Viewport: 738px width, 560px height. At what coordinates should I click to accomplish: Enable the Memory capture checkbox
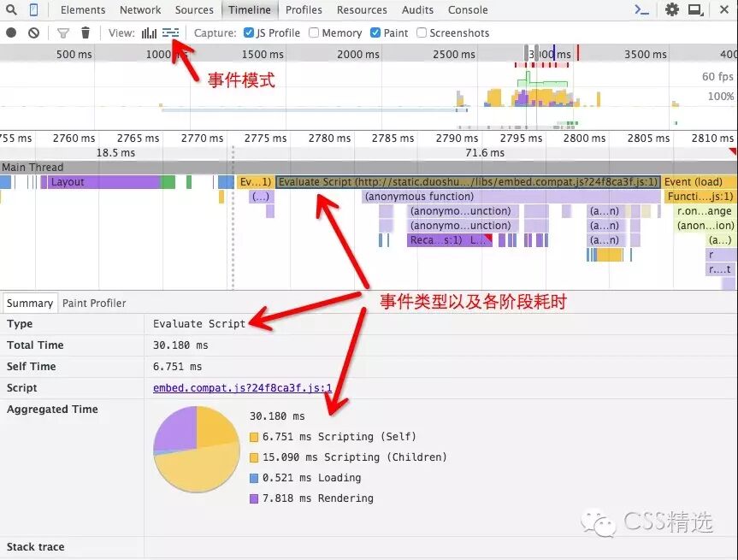coord(314,32)
